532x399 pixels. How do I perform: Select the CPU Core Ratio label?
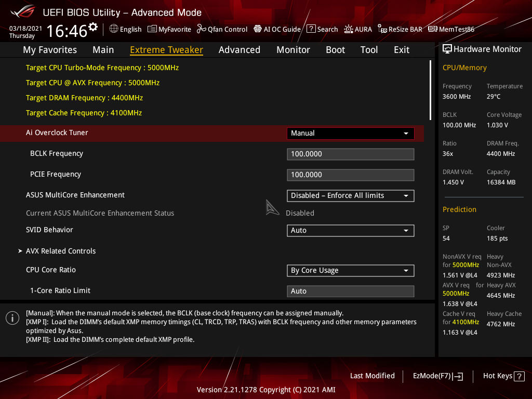(50, 270)
